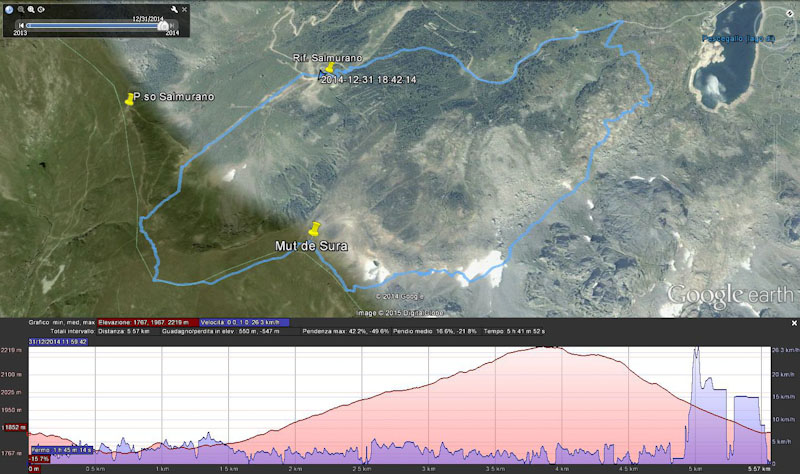Zoom out the time slider range
The image size is (800, 474).
click(21, 9)
